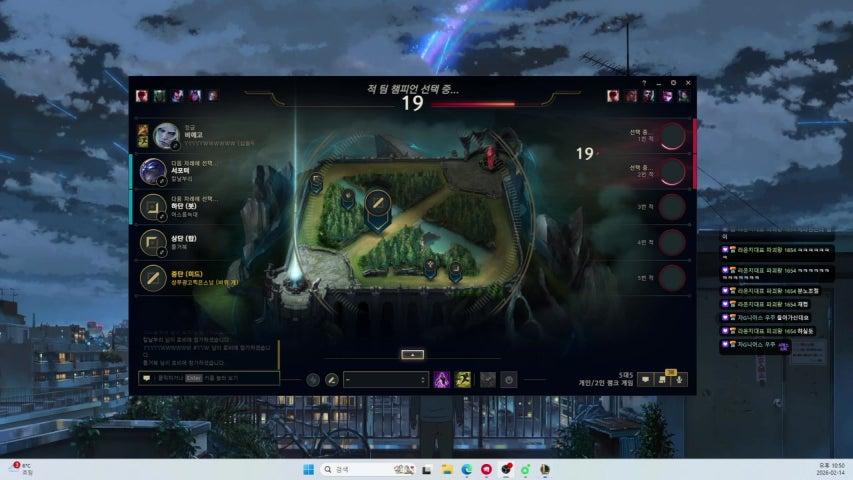The image size is (853, 480).
Task: Click the fifth banned champion icon, allied side
Action: [x=213, y=96]
